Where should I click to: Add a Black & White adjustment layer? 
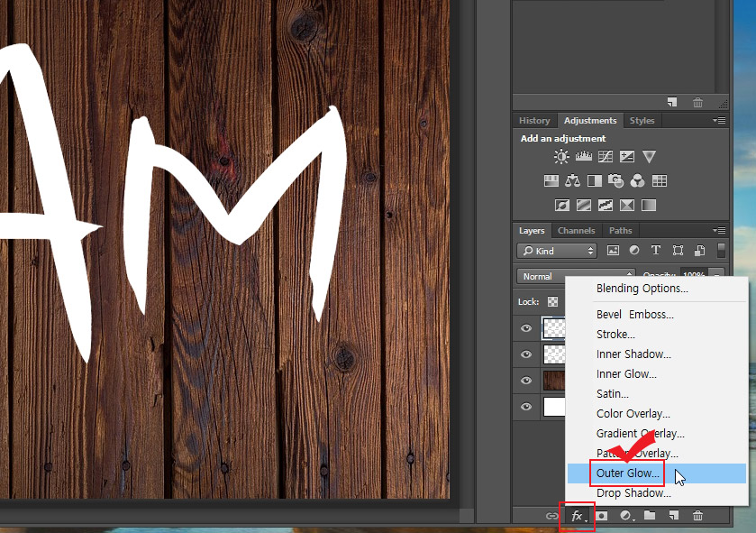[x=594, y=181]
